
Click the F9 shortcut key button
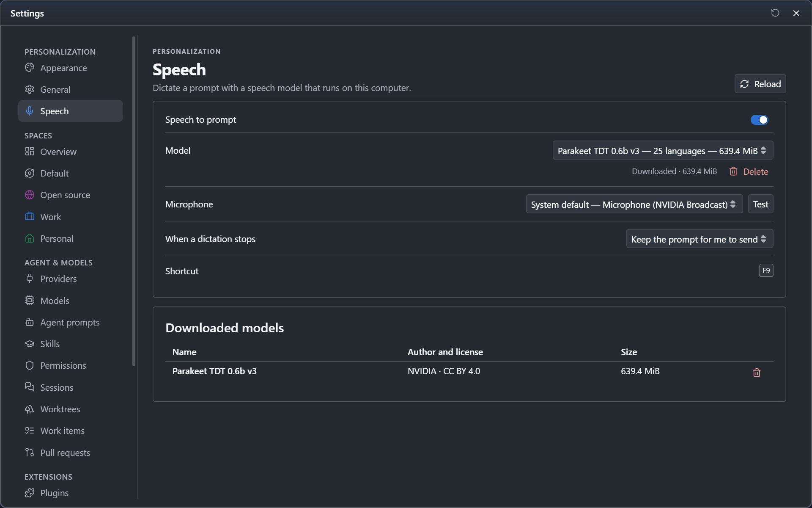click(766, 271)
